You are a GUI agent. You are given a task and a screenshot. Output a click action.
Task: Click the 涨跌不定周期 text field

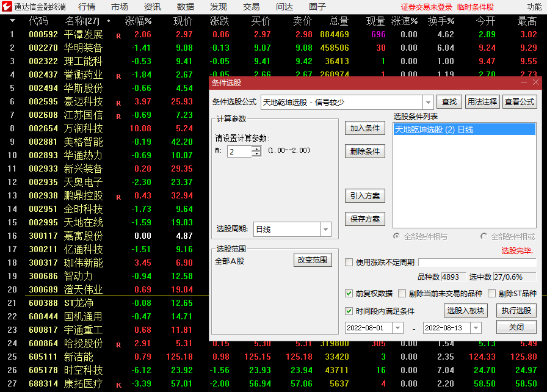pos(477,263)
